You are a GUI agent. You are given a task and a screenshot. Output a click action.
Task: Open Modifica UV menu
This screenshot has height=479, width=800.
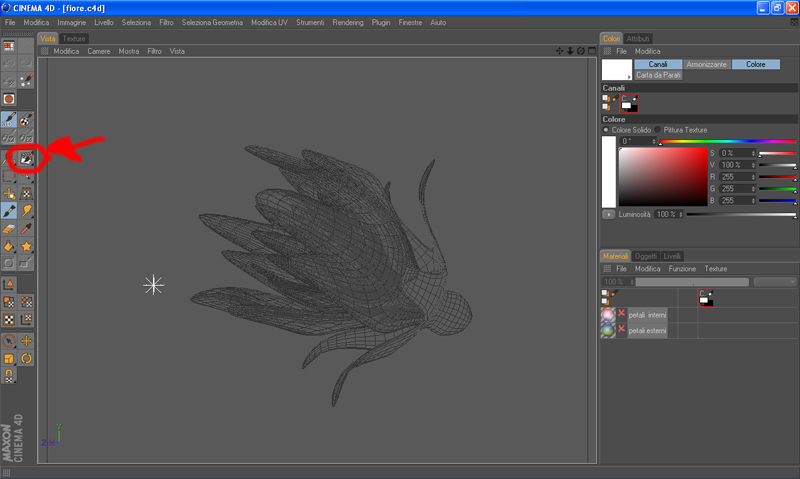pyautogui.click(x=269, y=22)
